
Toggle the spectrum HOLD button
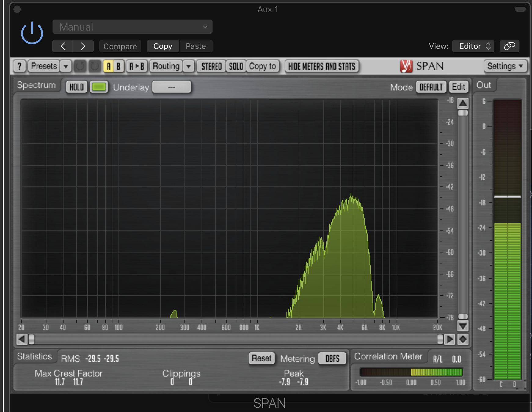pos(77,87)
